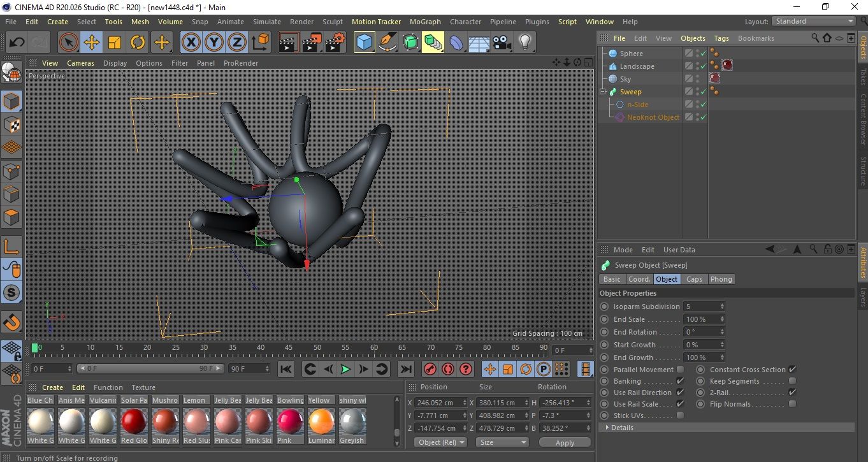
Task: Toggle the X-axis lock icon
Action: tap(191, 43)
